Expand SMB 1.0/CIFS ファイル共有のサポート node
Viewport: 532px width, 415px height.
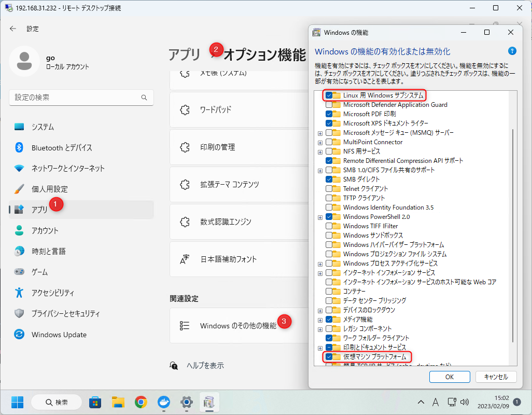[x=320, y=171]
